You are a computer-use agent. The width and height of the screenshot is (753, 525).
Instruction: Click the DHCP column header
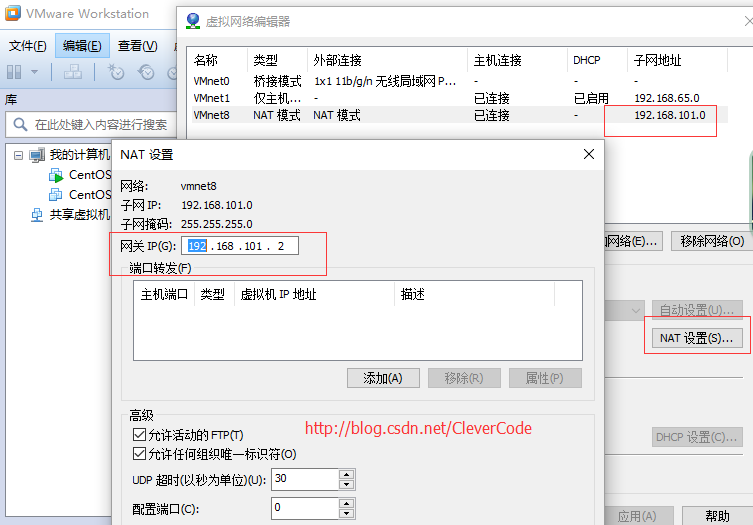(597, 60)
